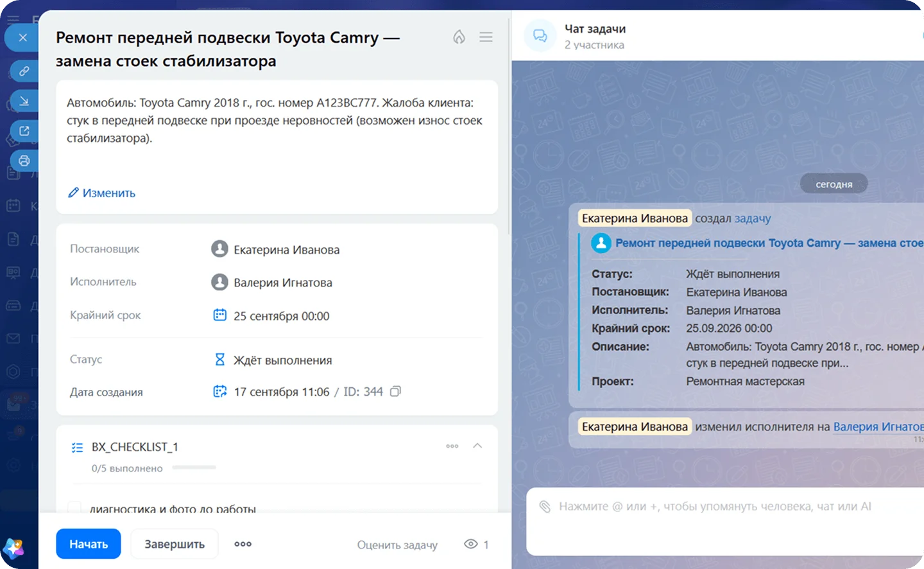Copy the task ID 344 with the copy icon
Screen dimensions: 924x569
(395, 391)
